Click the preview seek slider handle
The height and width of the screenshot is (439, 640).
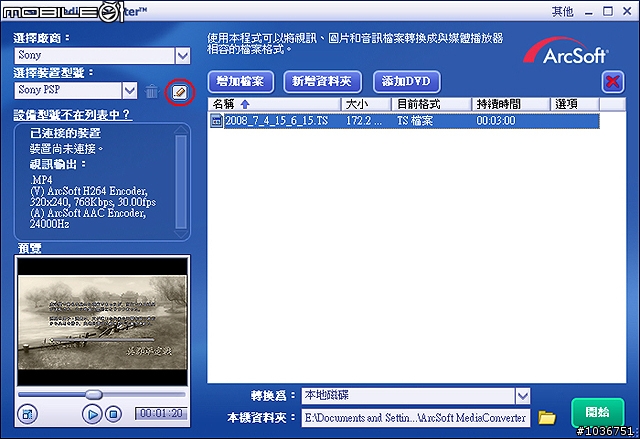(94, 394)
